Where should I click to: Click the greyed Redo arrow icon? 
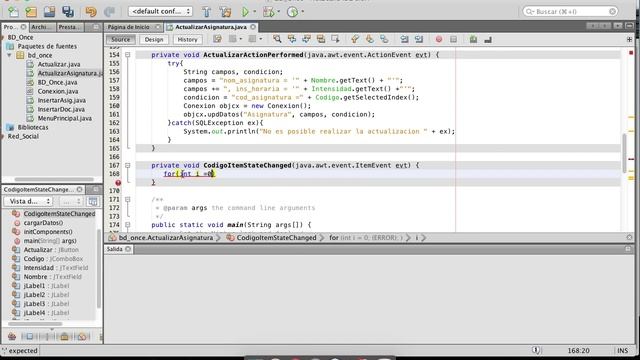point(109,11)
